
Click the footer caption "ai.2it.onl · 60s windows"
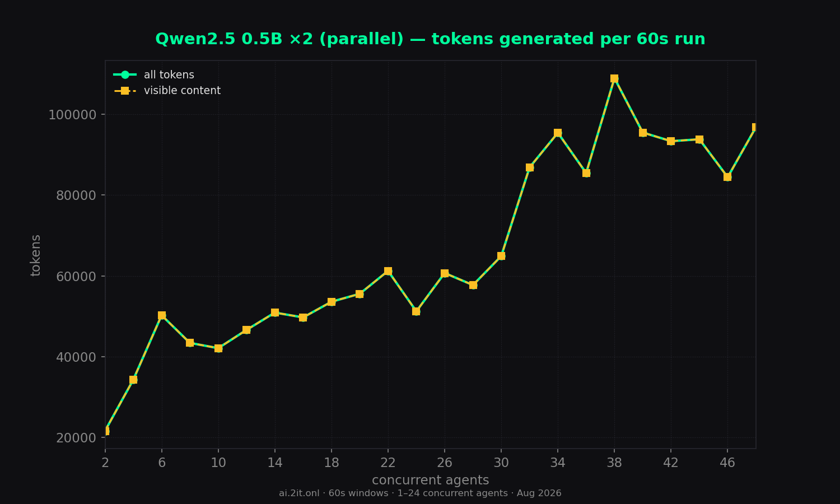(334, 493)
